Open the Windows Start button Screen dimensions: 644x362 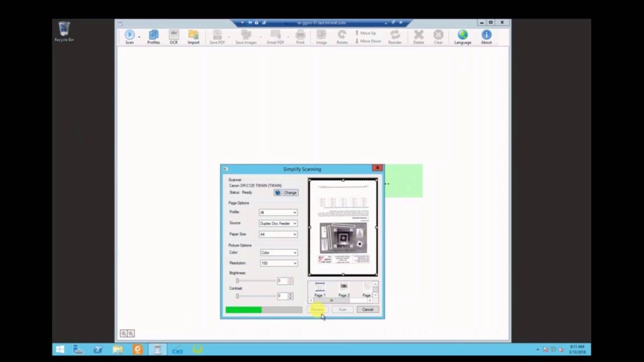pyautogui.click(x=60, y=349)
